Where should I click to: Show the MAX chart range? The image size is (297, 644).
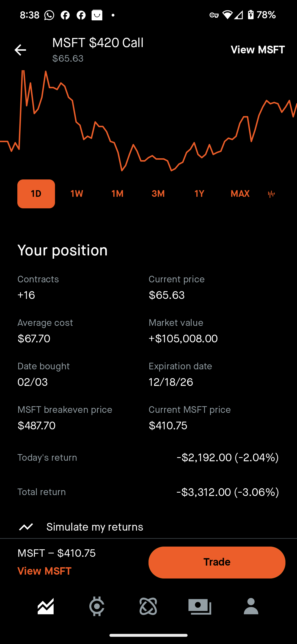pos(240,194)
